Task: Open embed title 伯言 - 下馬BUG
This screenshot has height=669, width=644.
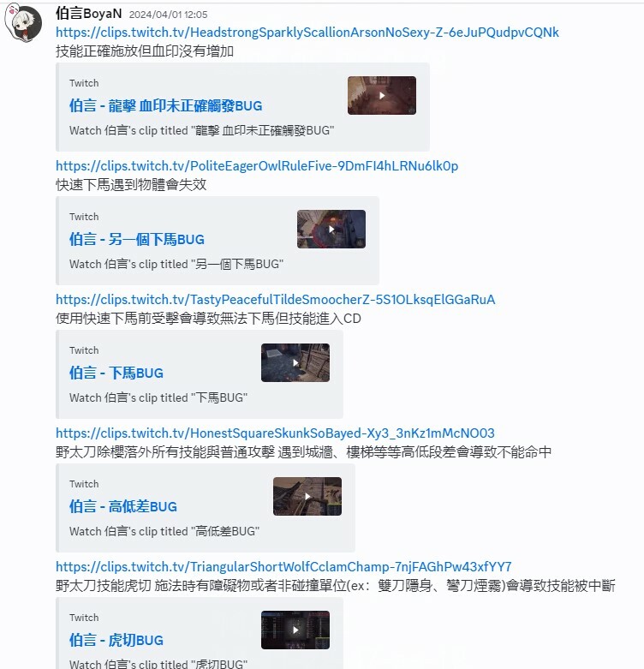Action: 116,373
